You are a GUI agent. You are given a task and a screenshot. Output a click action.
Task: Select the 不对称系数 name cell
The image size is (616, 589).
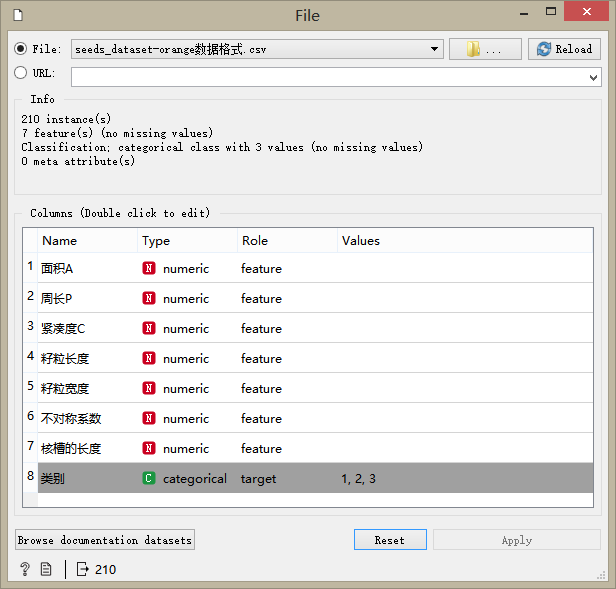(88, 418)
